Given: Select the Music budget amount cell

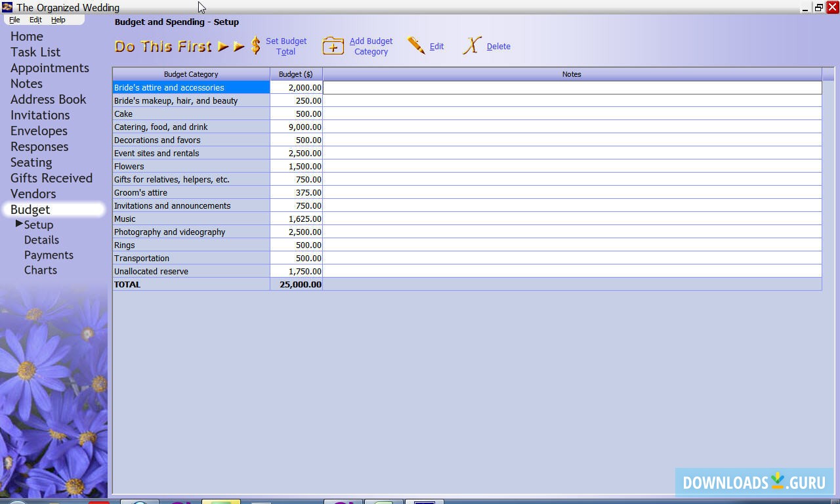Looking at the screenshot, I should point(296,219).
